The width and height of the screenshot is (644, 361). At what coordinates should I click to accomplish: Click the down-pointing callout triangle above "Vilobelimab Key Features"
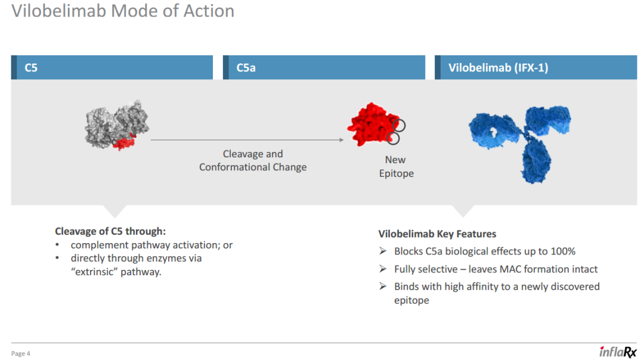[x=462, y=211]
